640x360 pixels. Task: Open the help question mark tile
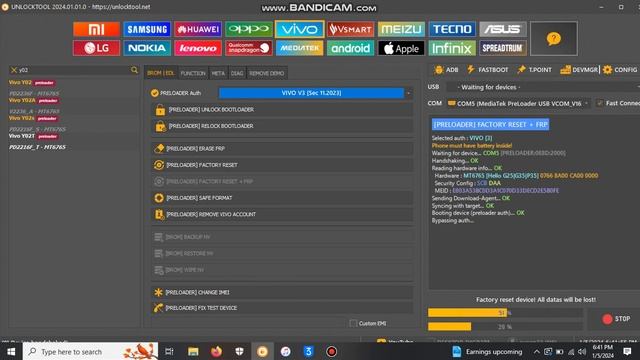tap(553, 39)
